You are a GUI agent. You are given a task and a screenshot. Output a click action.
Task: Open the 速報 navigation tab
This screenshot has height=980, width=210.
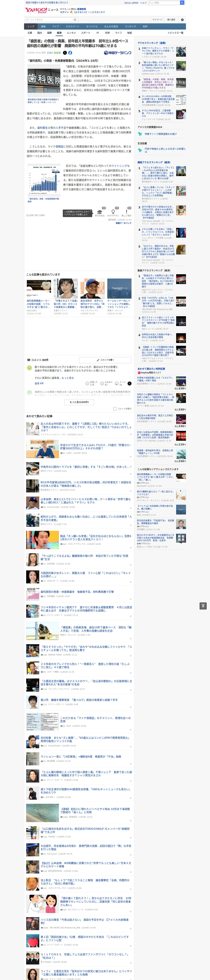click(x=43, y=26)
